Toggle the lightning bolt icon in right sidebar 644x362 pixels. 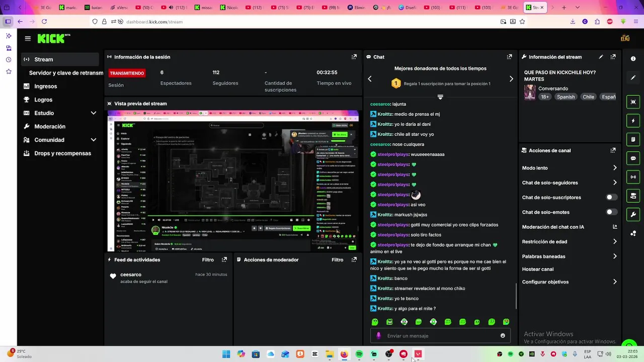[x=633, y=121]
